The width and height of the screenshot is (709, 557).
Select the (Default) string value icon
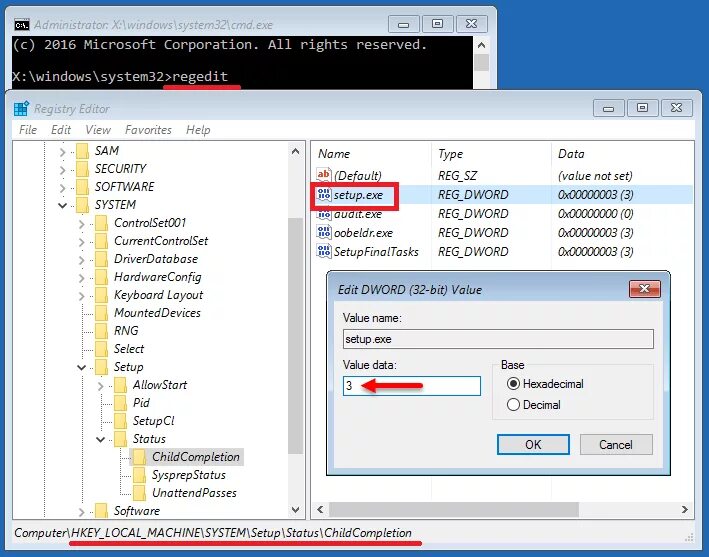pos(324,175)
